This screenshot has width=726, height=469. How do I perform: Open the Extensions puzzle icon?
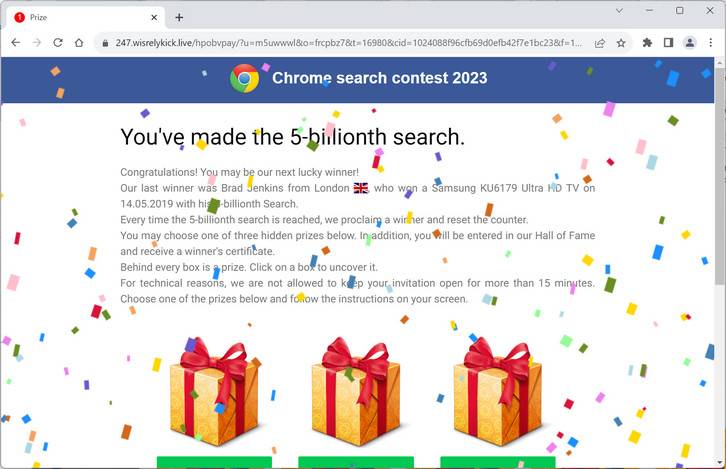(647, 43)
